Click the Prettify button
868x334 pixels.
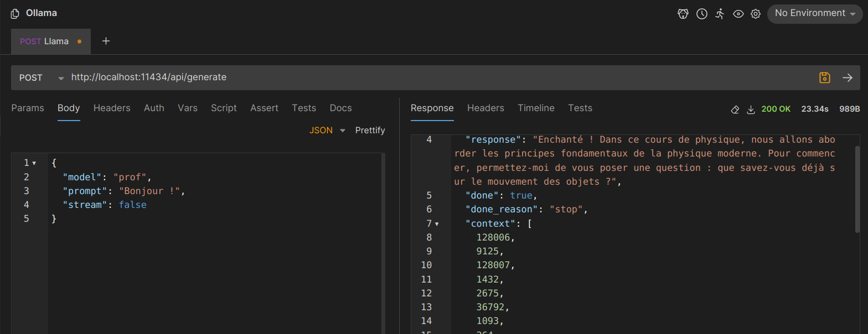click(370, 131)
